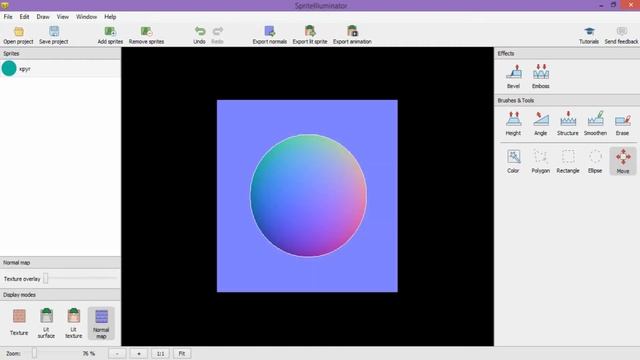Open the Window menu
640x360 pixels.
pyautogui.click(x=86, y=17)
